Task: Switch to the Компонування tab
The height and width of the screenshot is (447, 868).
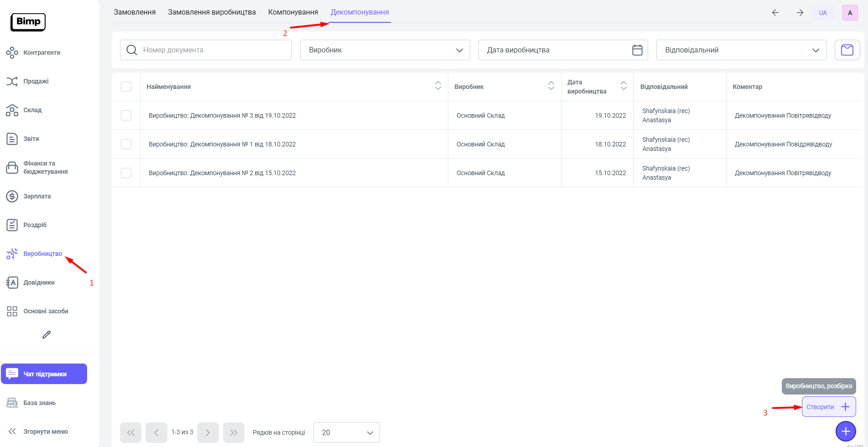Action: tap(293, 12)
